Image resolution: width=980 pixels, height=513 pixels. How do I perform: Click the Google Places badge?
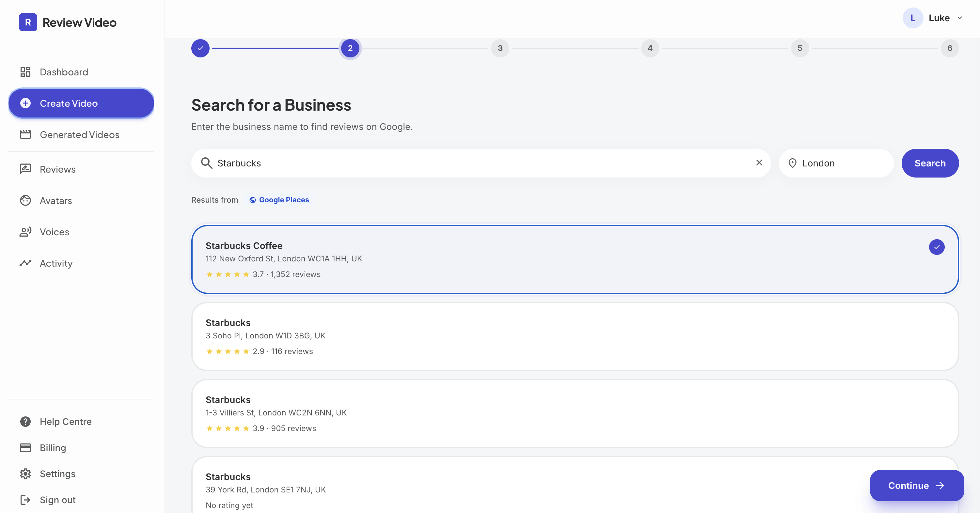point(279,200)
